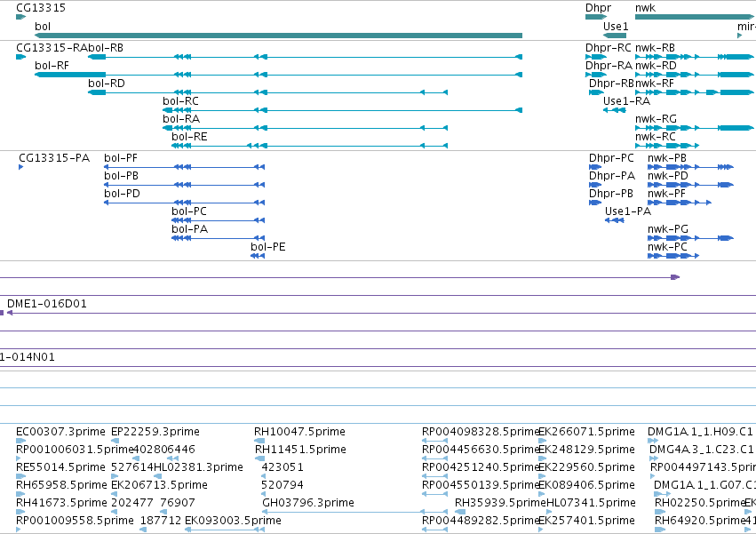Viewport: 756px width, 534px height.
Task: Click the nwk-RD transcript label
Action: [x=656, y=65]
